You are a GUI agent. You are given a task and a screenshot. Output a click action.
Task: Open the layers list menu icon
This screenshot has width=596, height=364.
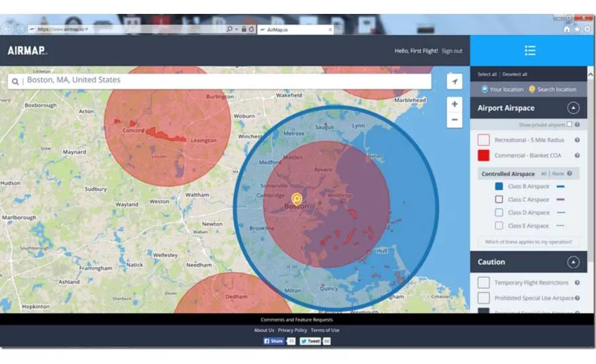tap(530, 50)
